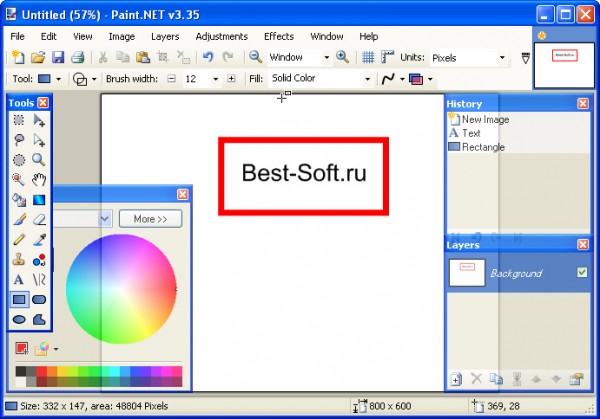Toggle the pixel grid display
The height and width of the screenshot is (419, 600).
(368, 58)
